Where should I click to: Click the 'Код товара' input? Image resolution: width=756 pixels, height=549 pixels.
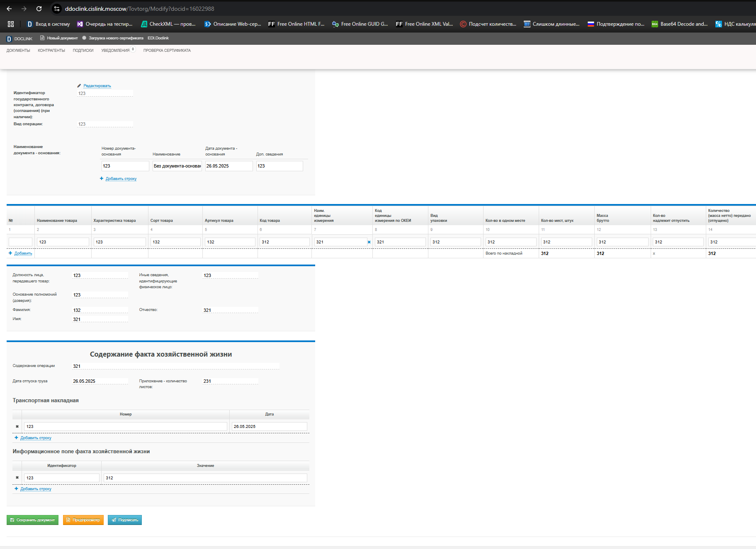(284, 242)
